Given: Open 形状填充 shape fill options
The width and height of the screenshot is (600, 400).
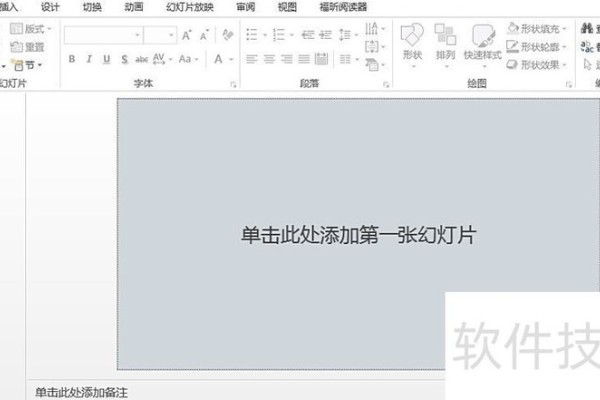Looking at the screenshot, I should pos(536,29).
